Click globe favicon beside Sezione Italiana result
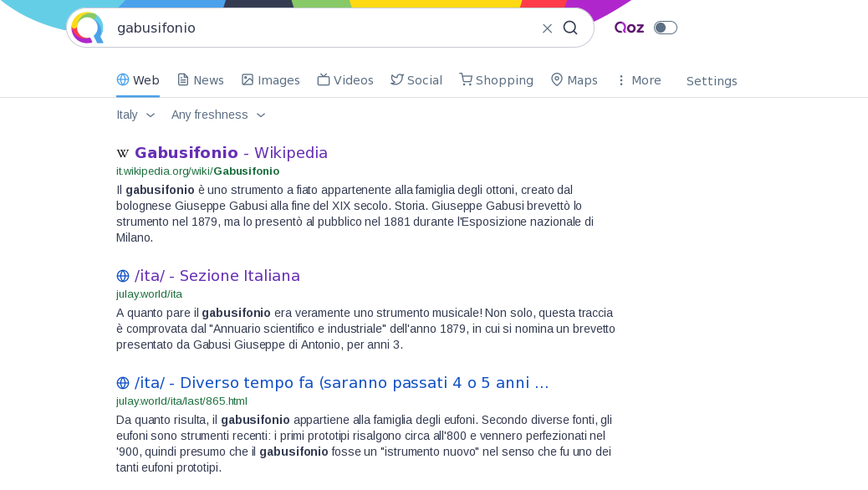The width and height of the screenshot is (868, 490). (x=122, y=276)
